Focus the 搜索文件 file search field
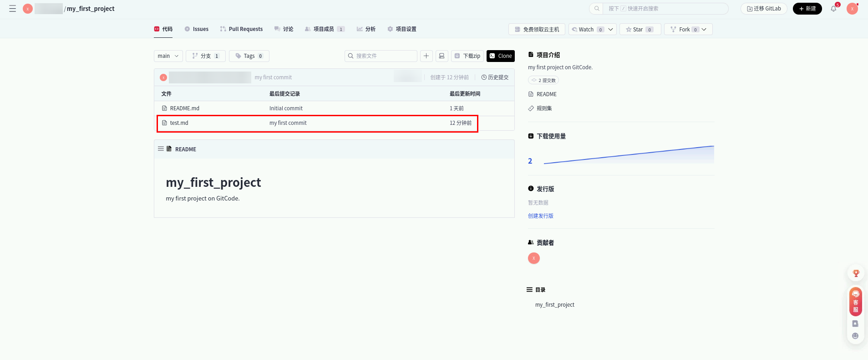This screenshot has height=360, width=868. tap(385, 56)
